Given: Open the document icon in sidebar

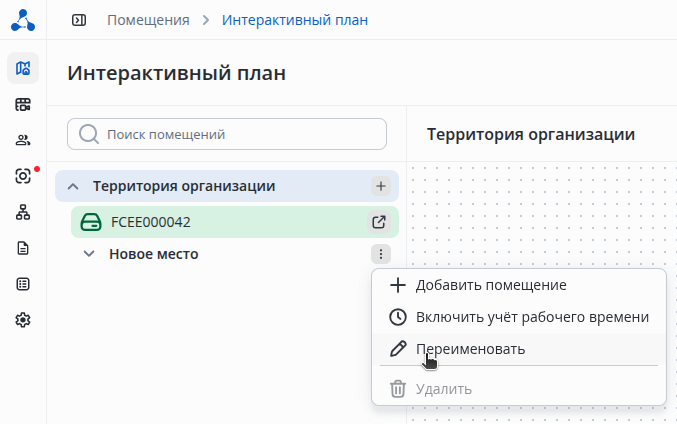Looking at the screenshot, I should click(x=23, y=248).
